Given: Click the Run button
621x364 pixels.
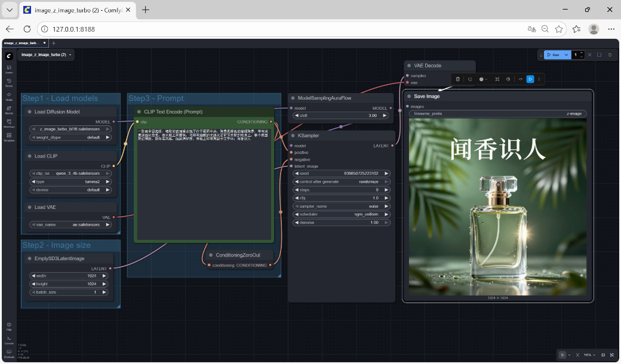Looking at the screenshot, I should point(553,54).
